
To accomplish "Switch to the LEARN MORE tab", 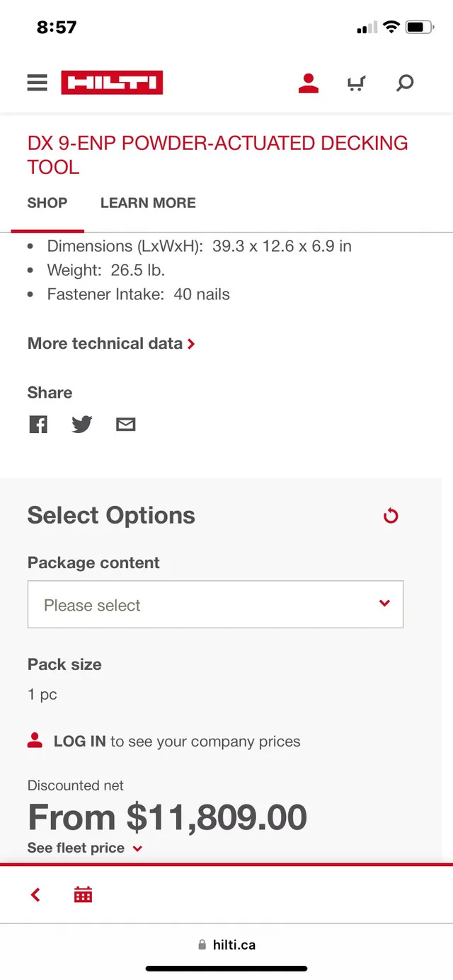I will click(148, 203).
